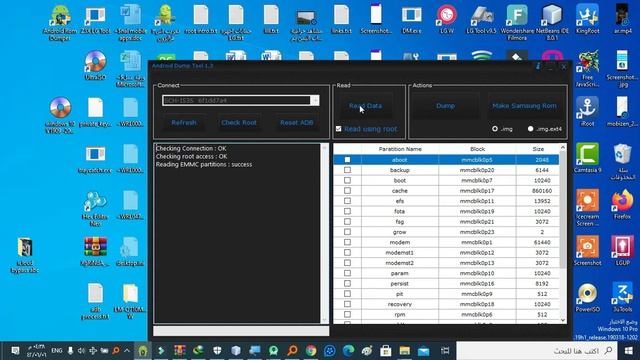This screenshot has height=360, width=640.
Task: Open Icecream Screen Recorder desktop icon
Action: point(587,207)
